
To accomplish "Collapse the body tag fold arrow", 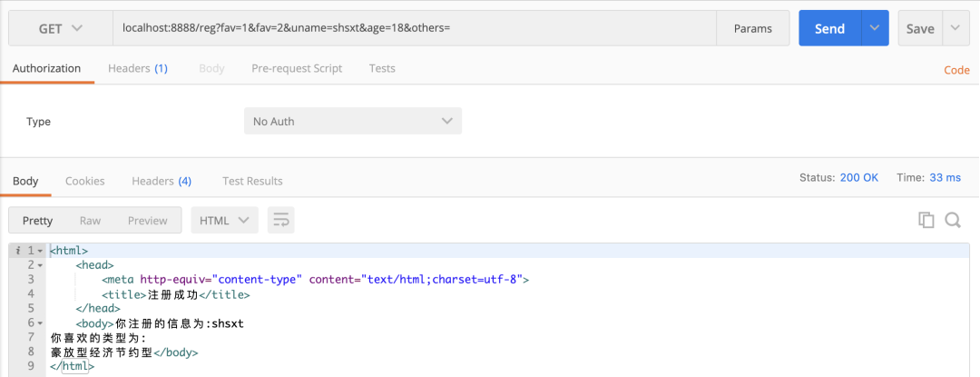I will pos(41,323).
